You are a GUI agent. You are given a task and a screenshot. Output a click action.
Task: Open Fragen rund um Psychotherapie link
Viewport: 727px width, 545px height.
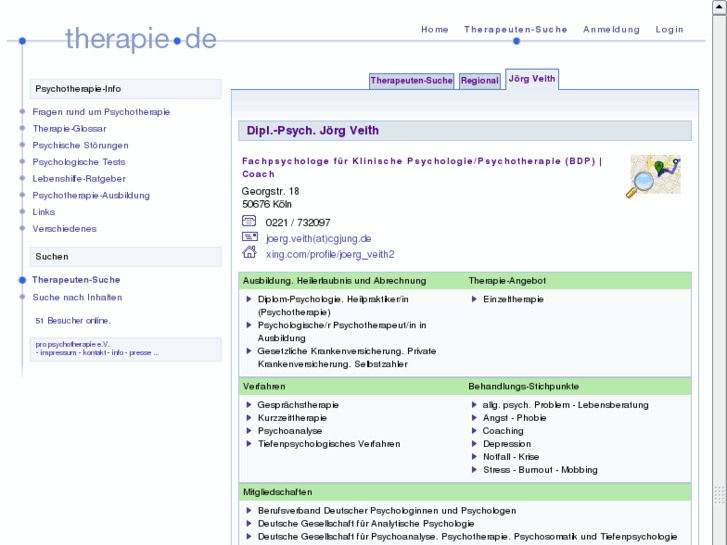(x=101, y=112)
